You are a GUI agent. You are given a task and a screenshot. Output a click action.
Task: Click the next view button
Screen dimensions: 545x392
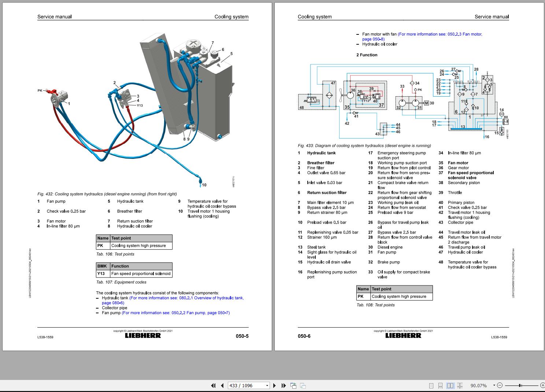click(x=303, y=385)
